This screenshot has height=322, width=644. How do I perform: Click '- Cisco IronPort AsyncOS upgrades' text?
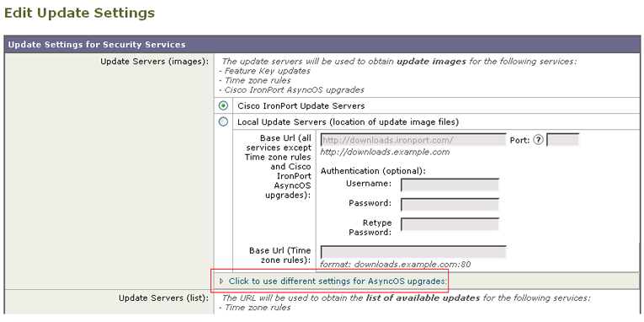click(291, 89)
